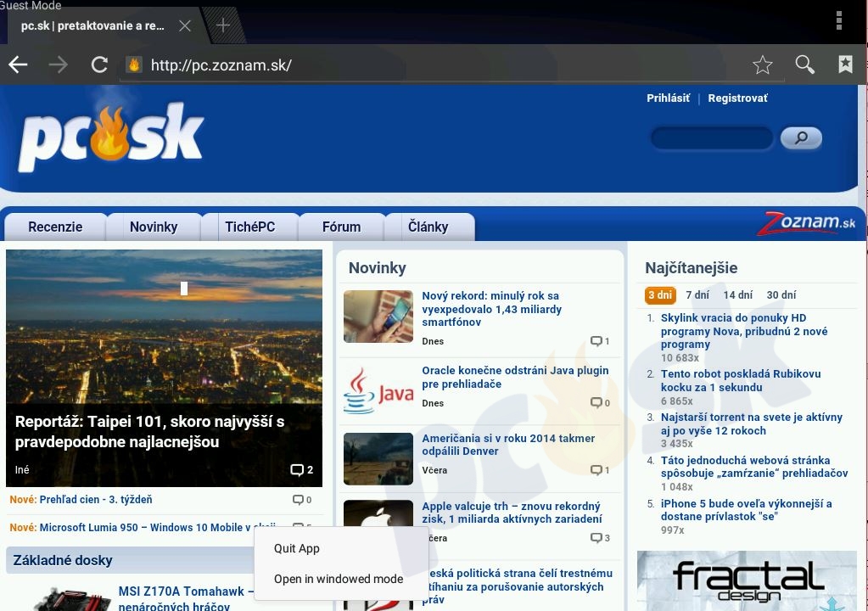Open the Zoznam.sk logo link
The width and height of the screenshot is (868, 611).
click(807, 223)
